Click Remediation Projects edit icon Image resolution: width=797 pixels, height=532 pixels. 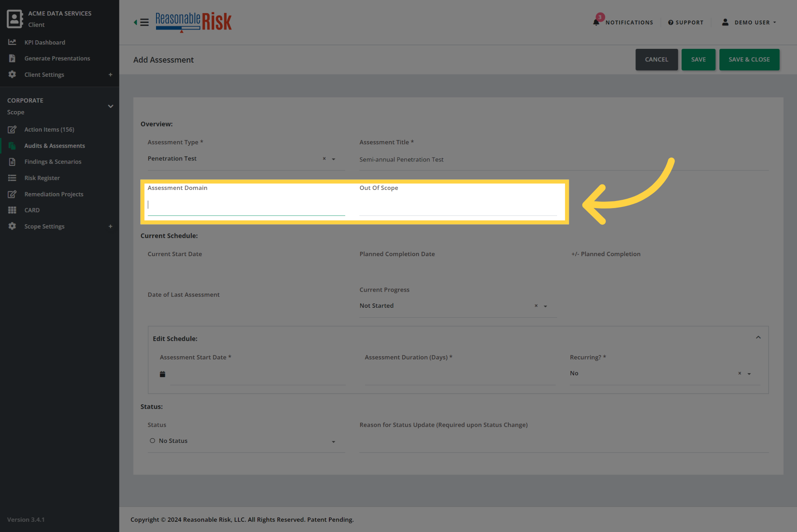(x=12, y=194)
